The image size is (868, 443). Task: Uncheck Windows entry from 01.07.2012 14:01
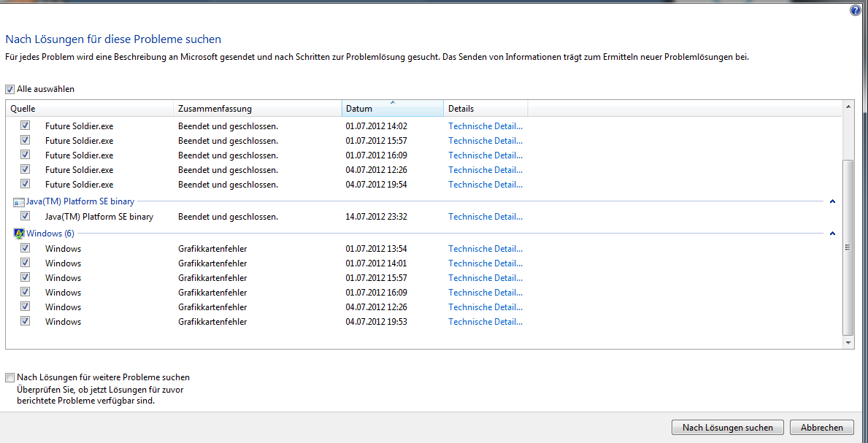tap(25, 263)
